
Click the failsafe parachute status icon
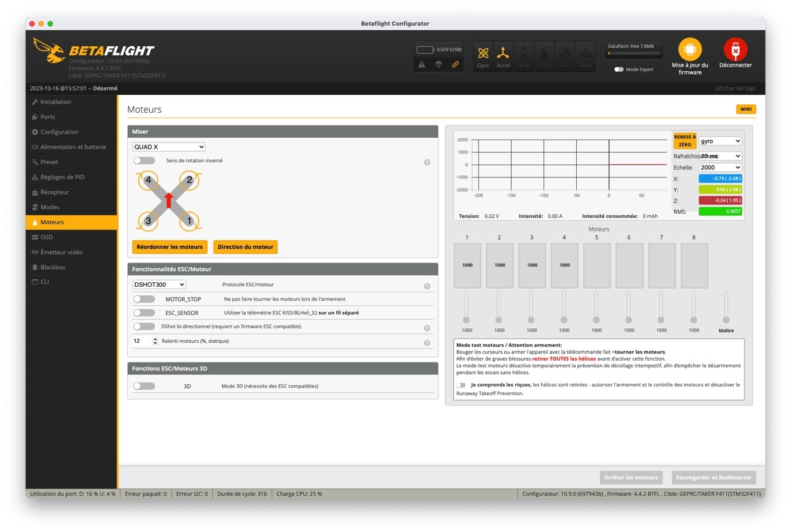[x=438, y=64]
